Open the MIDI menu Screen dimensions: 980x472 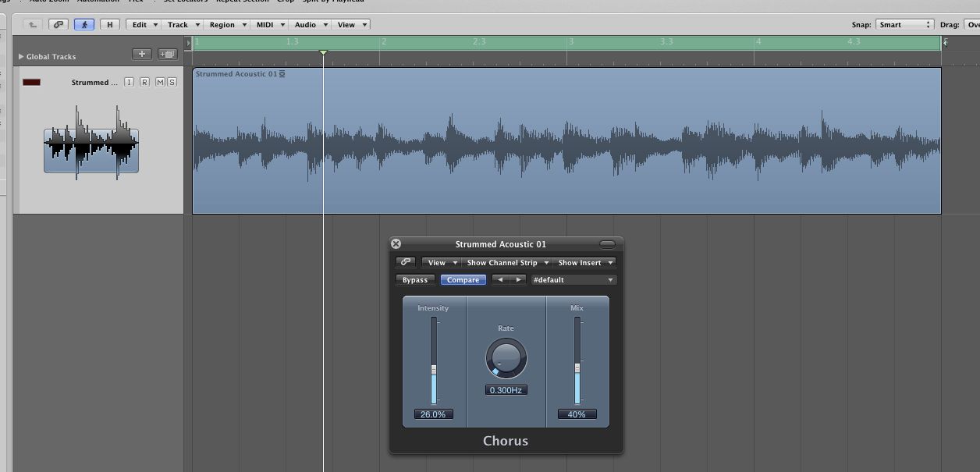(x=270, y=24)
